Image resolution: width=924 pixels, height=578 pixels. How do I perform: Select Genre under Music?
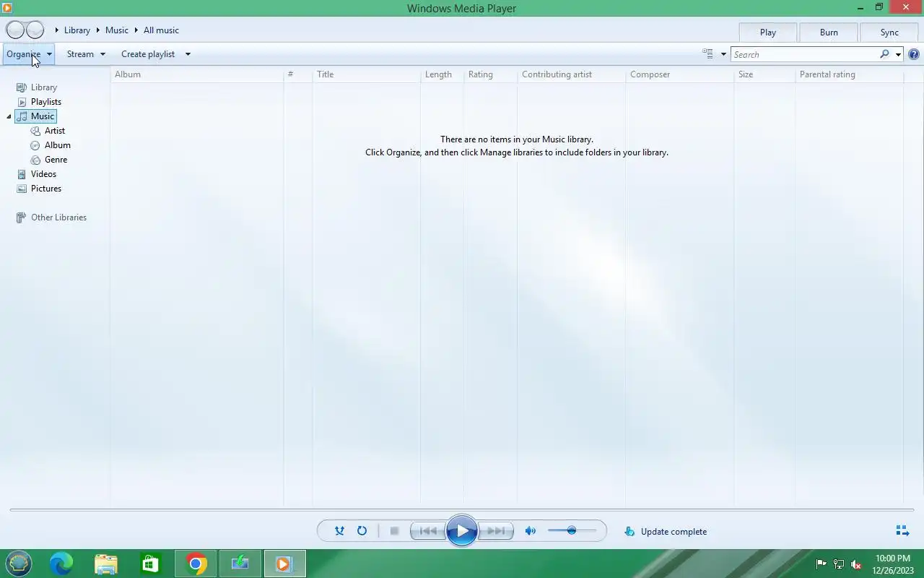pyautogui.click(x=49, y=160)
